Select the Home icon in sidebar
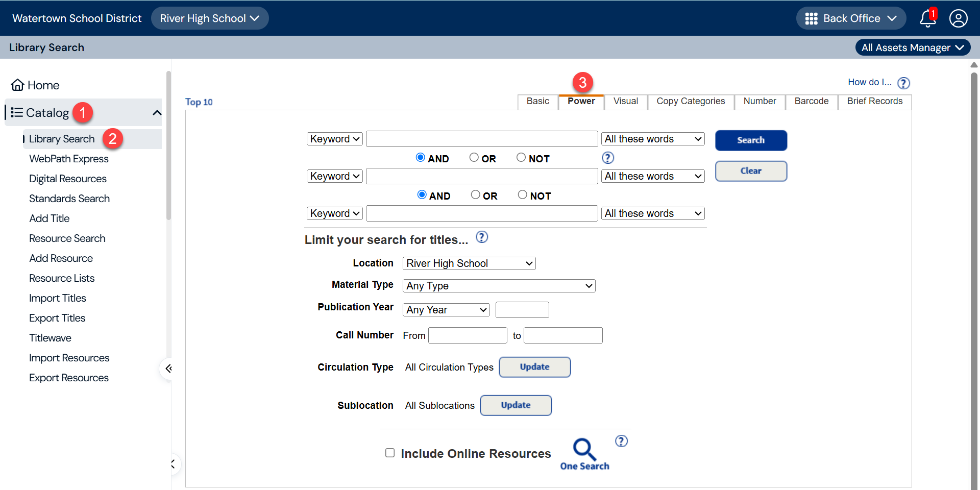 (x=17, y=85)
